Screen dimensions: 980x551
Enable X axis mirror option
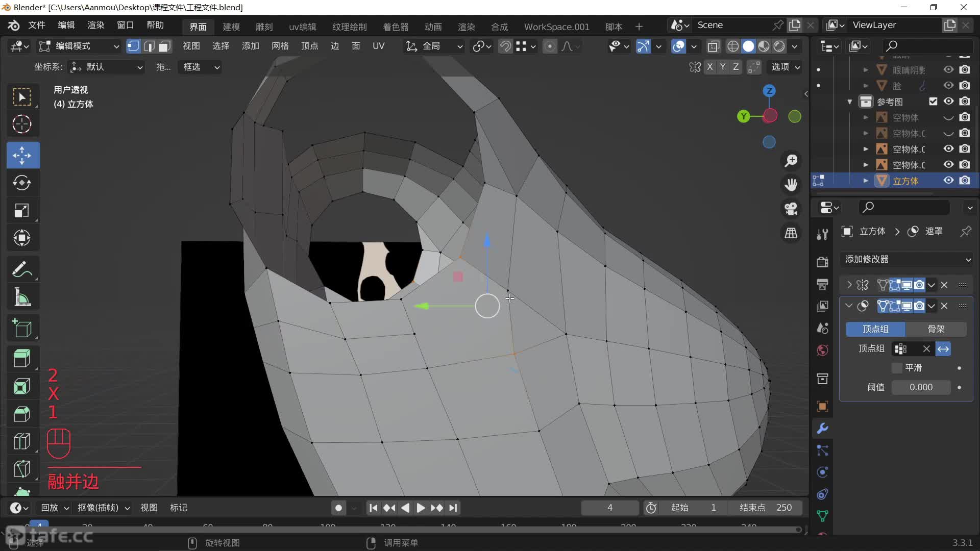pos(709,67)
